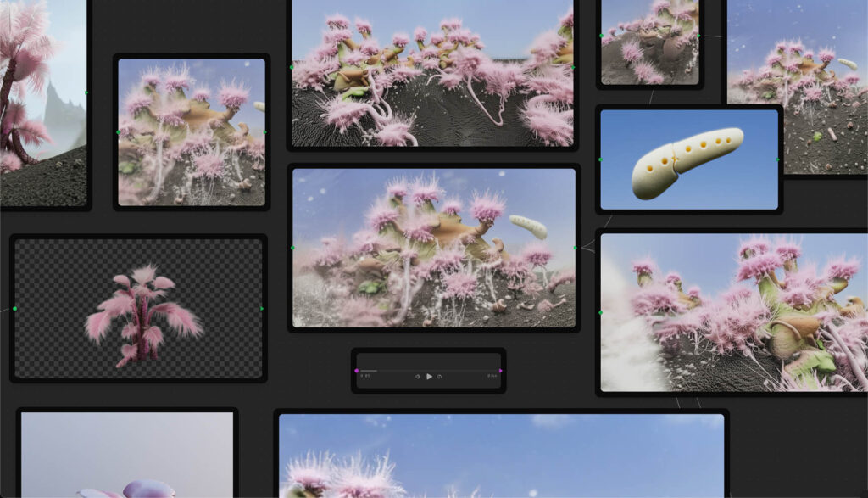Click input port of white creature node
The height and width of the screenshot is (498, 868).
600,159
